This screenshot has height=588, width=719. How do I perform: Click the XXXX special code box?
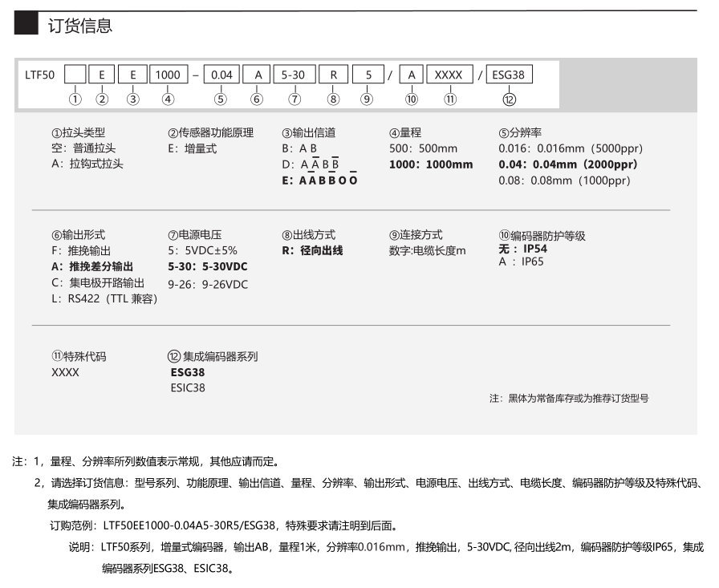449,75
